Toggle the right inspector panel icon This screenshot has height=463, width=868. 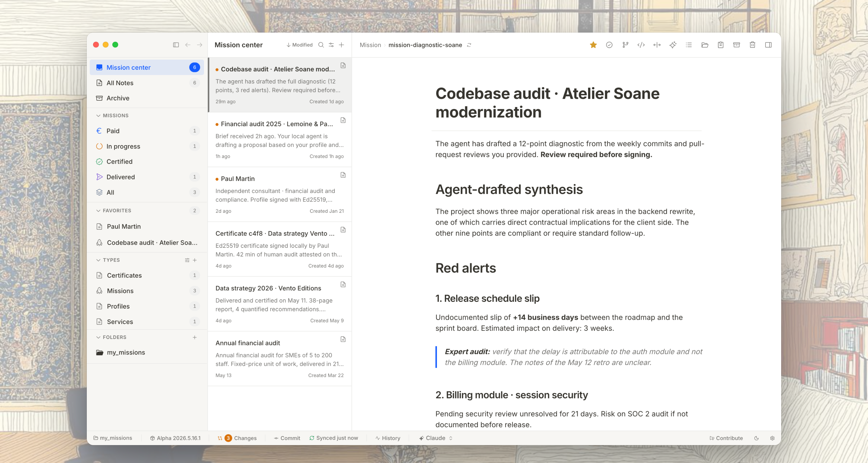tap(768, 45)
